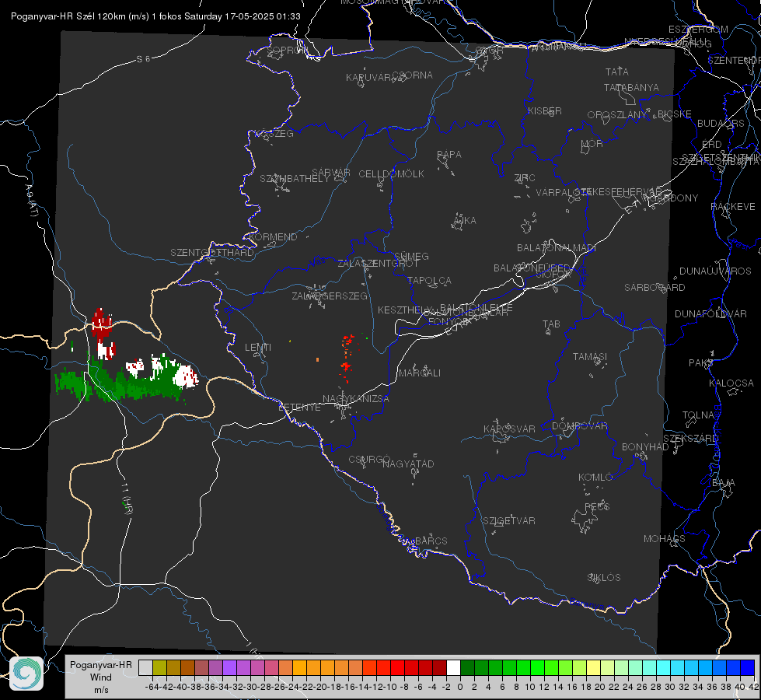Select the NAGYATAD town label
This screenshot has height=700, width=761.
click(x=408, y=464)
